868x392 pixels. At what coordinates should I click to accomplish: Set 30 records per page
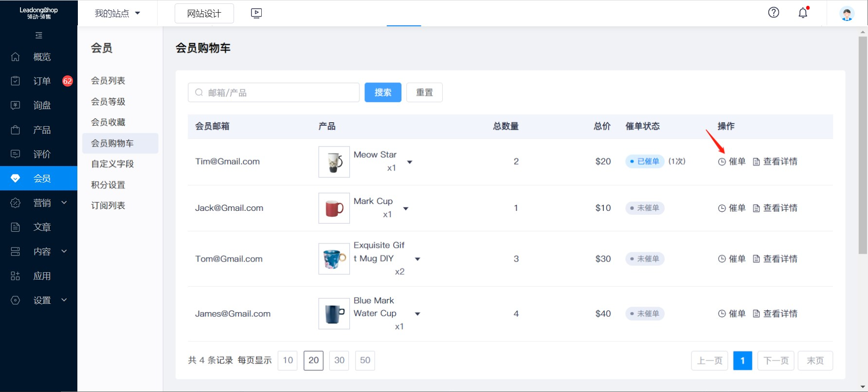pos(339,360)
